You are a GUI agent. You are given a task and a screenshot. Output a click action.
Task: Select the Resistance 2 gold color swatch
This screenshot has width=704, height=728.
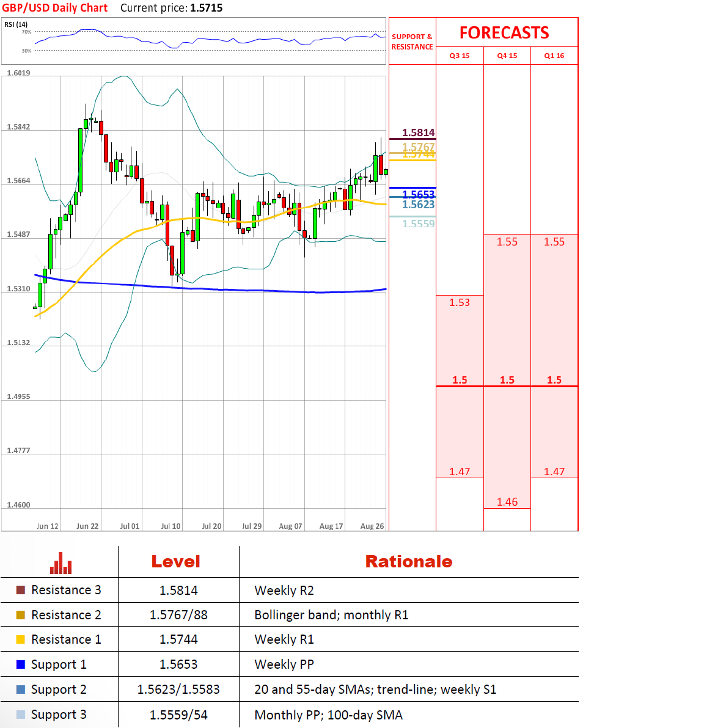[x=20, y=615]
